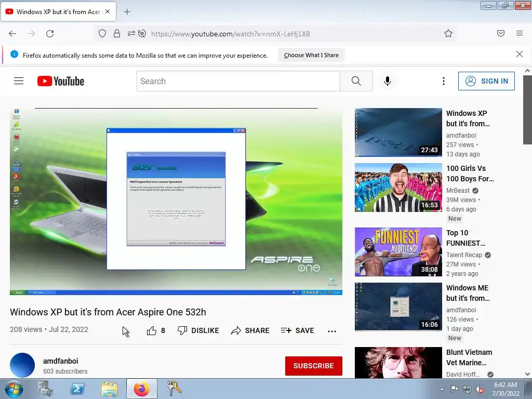The width and height of the screenshot is (532, 399).
Task: Click the address bar URL
Action: (230, 34)
